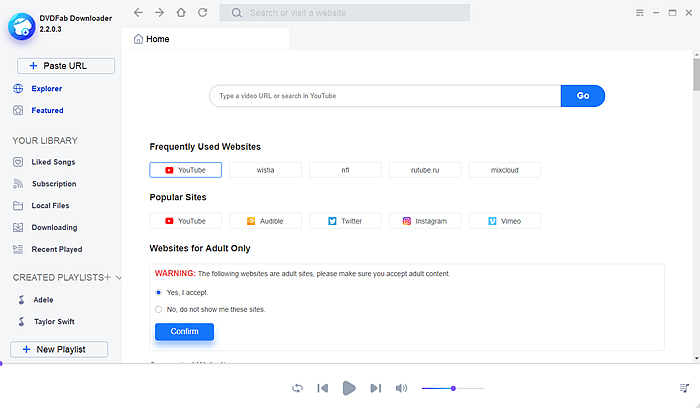Viewport: 700px width, 408px height.
Task: Mute the volume speaker icon
Action: pos(402,388)
